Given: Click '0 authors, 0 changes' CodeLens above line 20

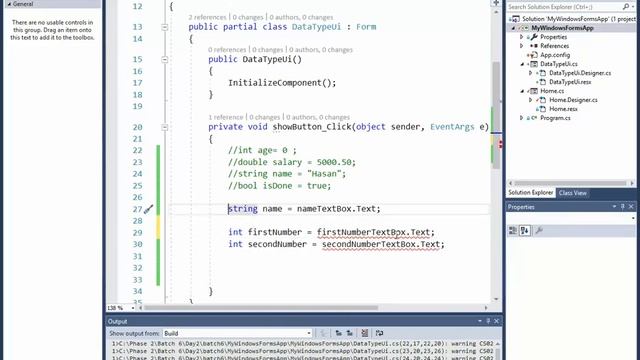Looking at the screenshot, I should (318, 117).
